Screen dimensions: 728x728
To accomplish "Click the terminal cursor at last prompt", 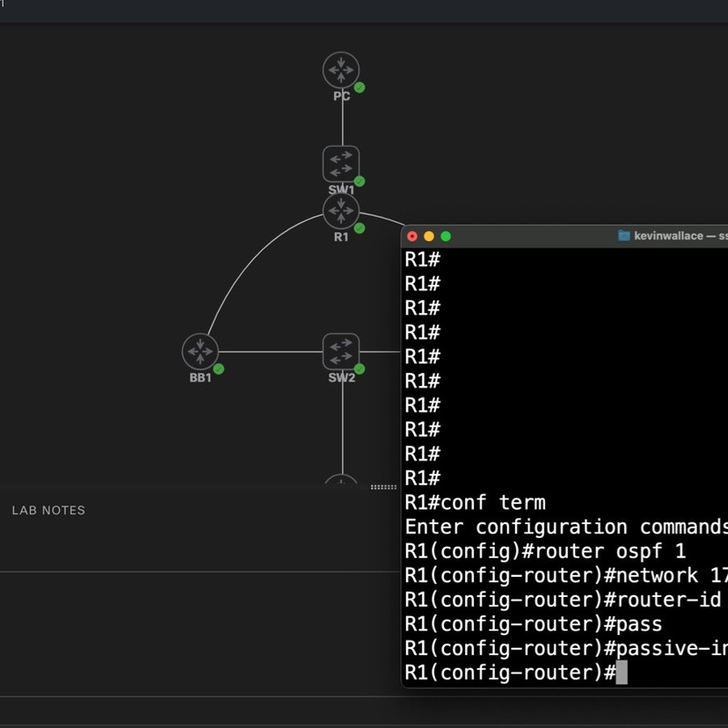I will click(622, 672).
